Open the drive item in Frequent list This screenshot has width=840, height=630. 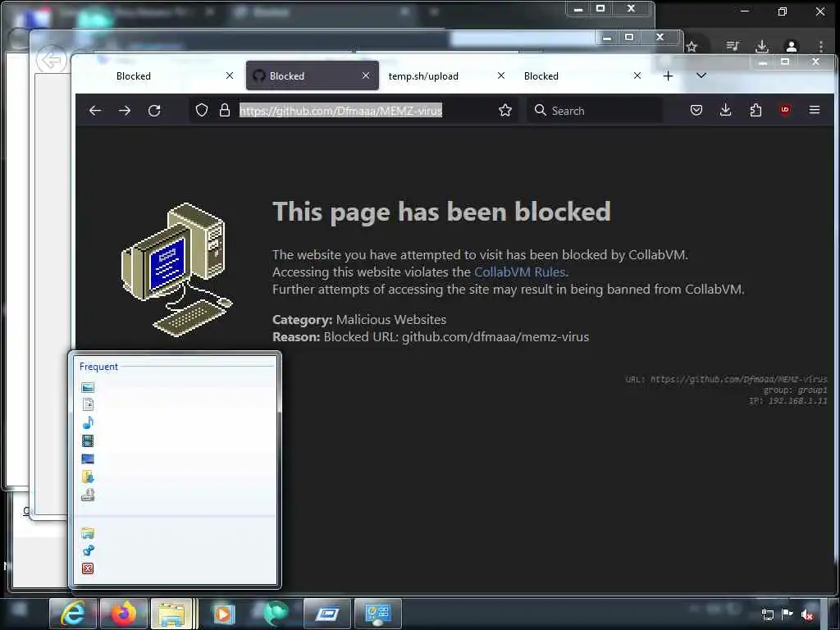pyautogui.click(x=88, y=495)
